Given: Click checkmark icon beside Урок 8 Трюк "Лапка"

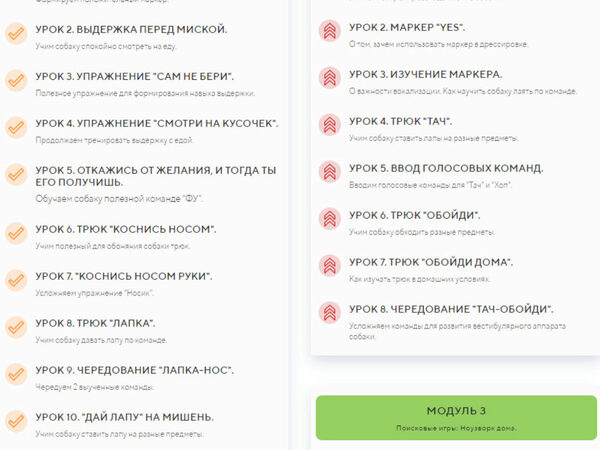Looking at the screenshot, I should pyautogui.click(x=16, y=327).
